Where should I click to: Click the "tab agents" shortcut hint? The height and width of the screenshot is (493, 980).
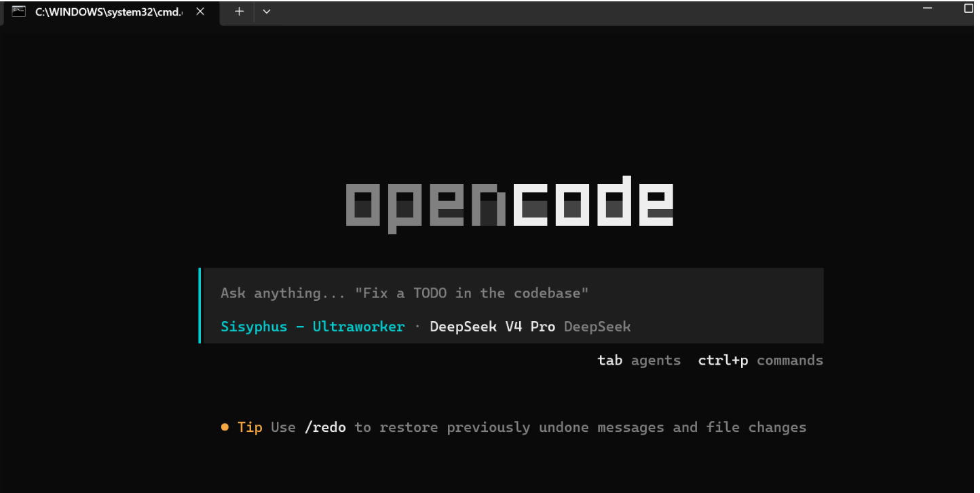point(639,360)
